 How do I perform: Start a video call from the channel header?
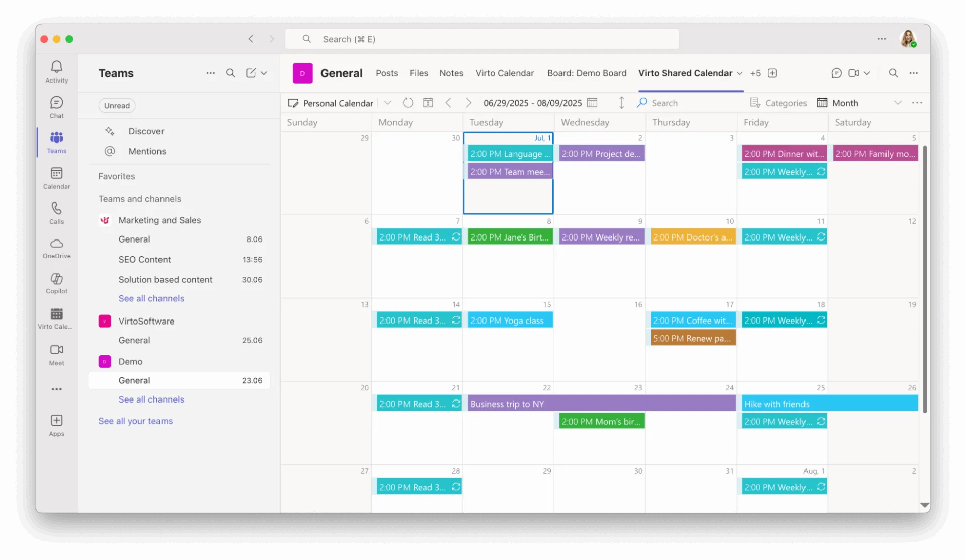[852, 73]
